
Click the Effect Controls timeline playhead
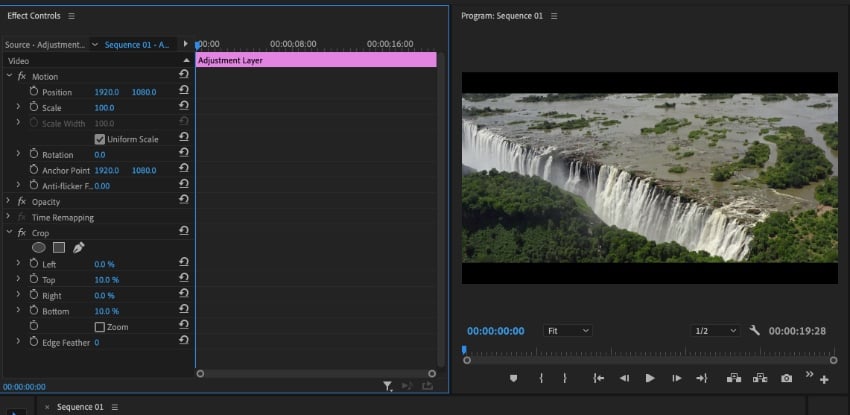click(198, 46)
